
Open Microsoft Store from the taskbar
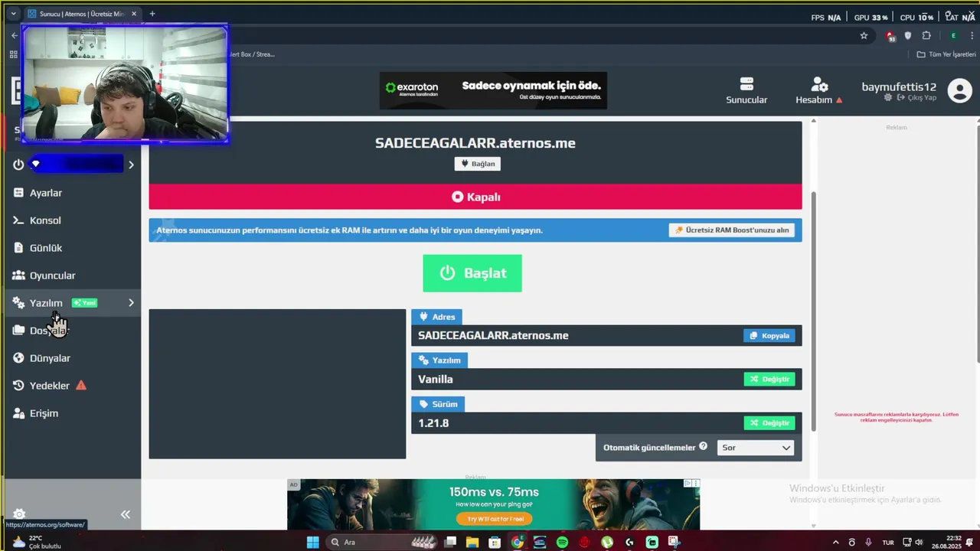coord(495,542)
